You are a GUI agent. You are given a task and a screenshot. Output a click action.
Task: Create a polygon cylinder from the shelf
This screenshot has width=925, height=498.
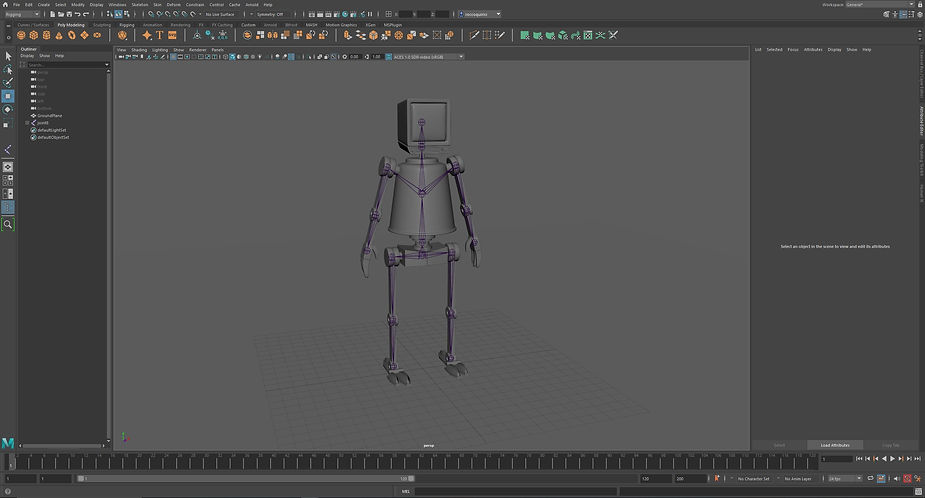(47, 35)
